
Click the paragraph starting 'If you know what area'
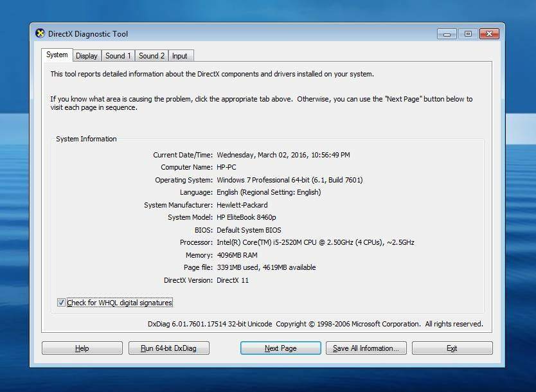coord(262,103)
